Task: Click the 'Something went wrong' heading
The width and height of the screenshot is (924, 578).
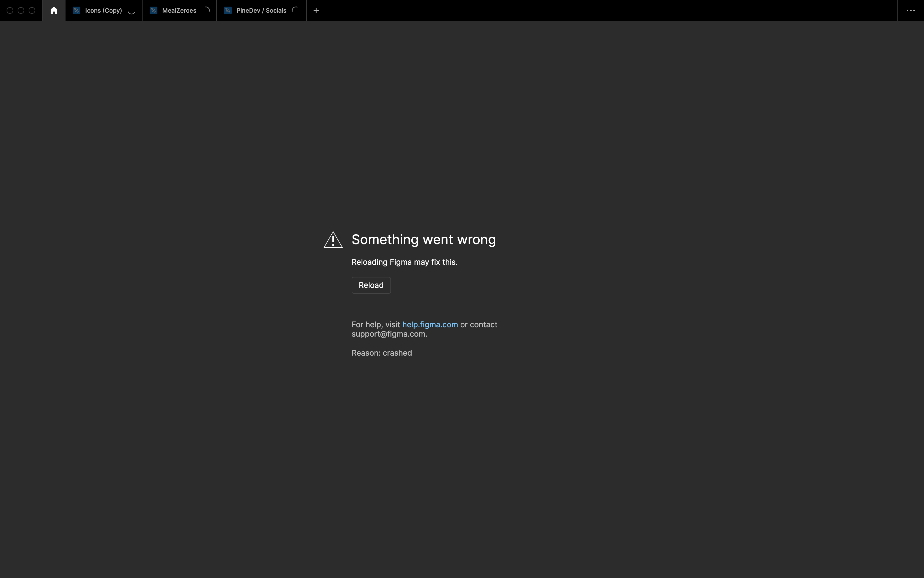Action: [423, 239]
